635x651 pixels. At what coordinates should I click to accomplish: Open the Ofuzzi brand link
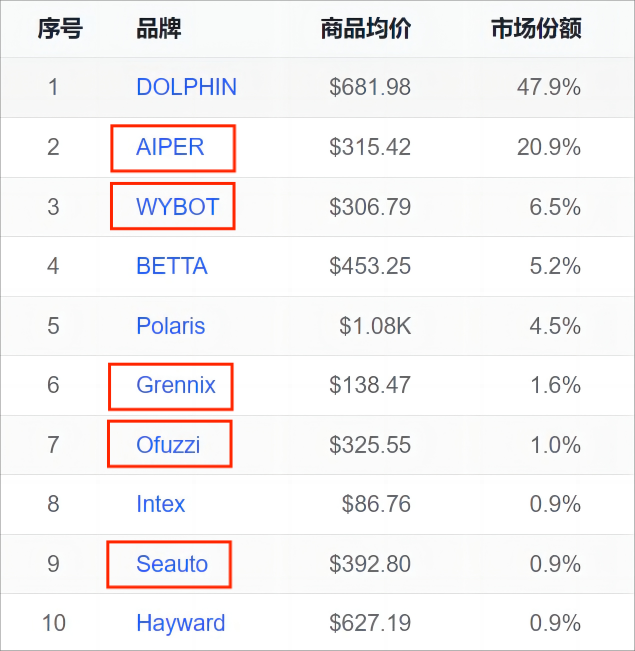(168, 445)
